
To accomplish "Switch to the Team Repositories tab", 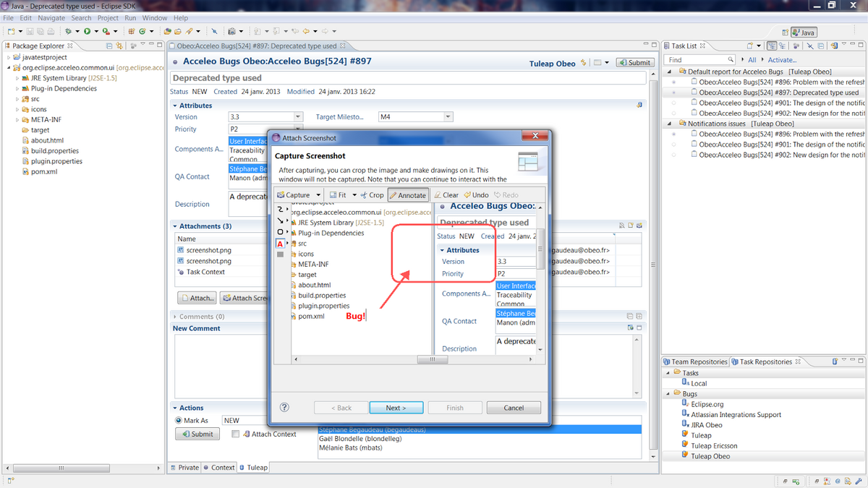I will pos(694,361).
